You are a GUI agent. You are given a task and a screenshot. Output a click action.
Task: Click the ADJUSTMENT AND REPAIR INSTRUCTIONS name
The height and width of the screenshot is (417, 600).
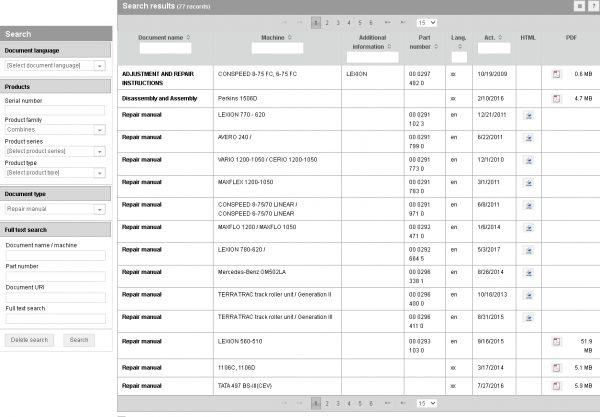click(158, 78)
